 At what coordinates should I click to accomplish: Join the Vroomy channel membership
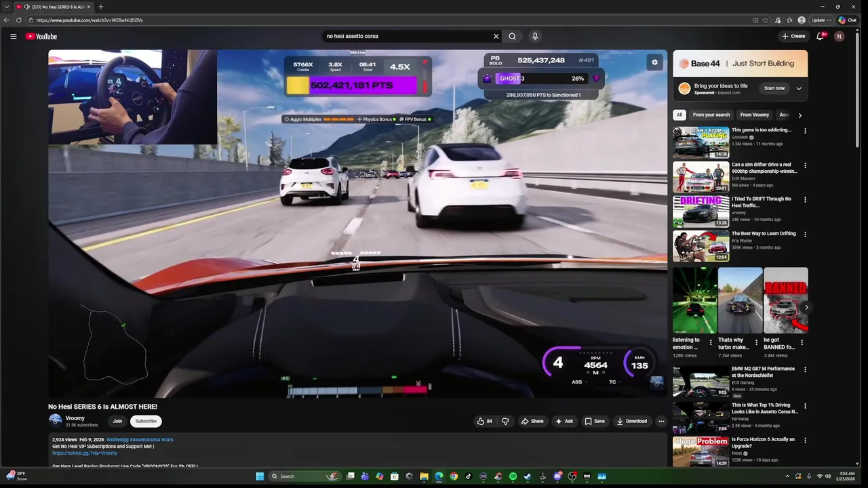117,421
